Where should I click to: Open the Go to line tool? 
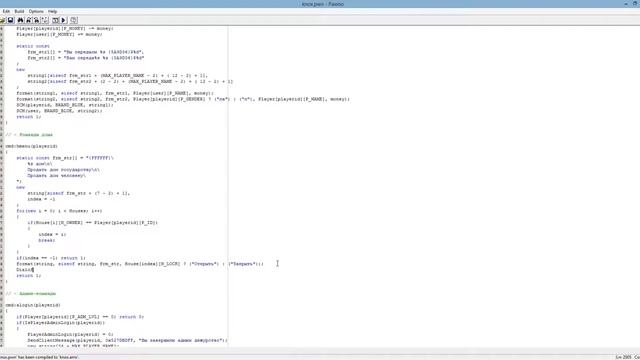pos(45,20)
